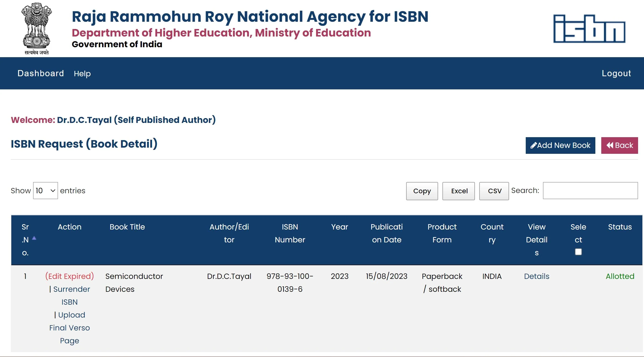Click Surrender ISBN link

point(71,296)
